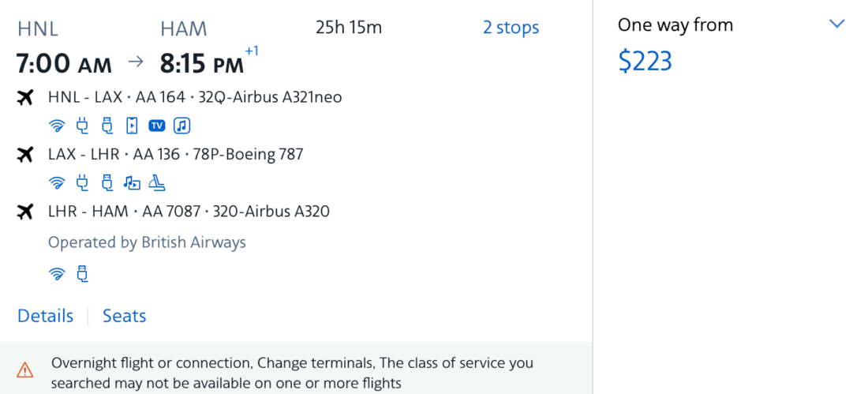Click the live TV icon on AA 164
Image resolution: width=868 pixels, height=394 pixels.
(157, 126)
